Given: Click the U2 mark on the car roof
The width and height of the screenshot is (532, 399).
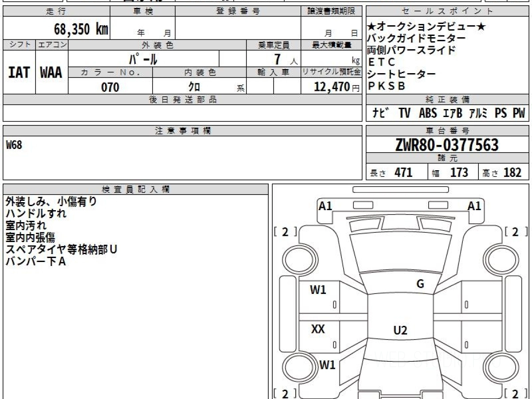Looking at the screenshot, I should coord(400,330).
